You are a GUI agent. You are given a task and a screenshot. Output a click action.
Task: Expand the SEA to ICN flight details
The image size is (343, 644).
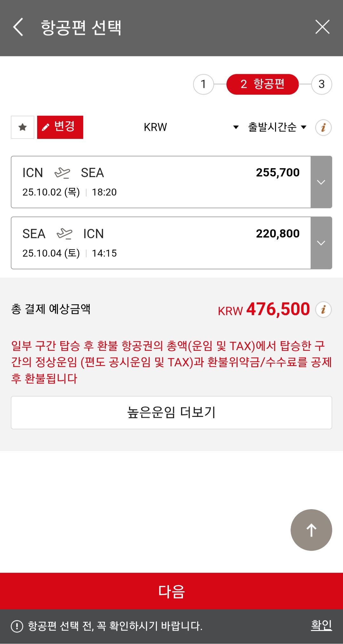[321, 243]
